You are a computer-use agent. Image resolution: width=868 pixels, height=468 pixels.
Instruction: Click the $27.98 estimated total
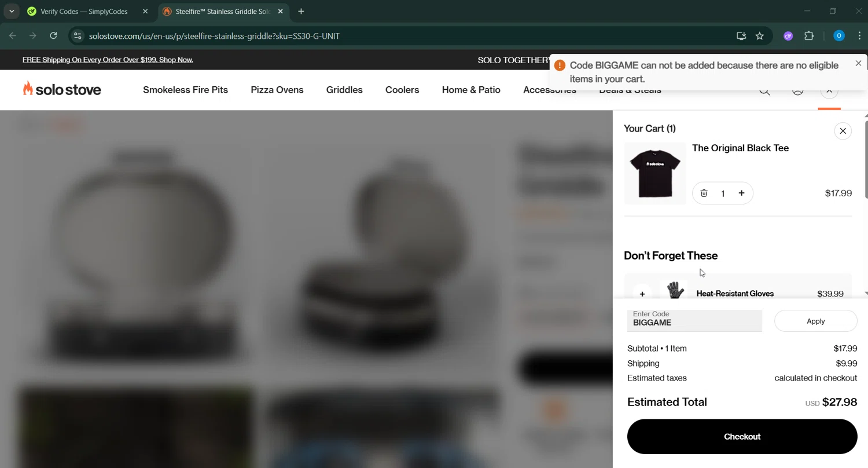(x=840, y=402)
